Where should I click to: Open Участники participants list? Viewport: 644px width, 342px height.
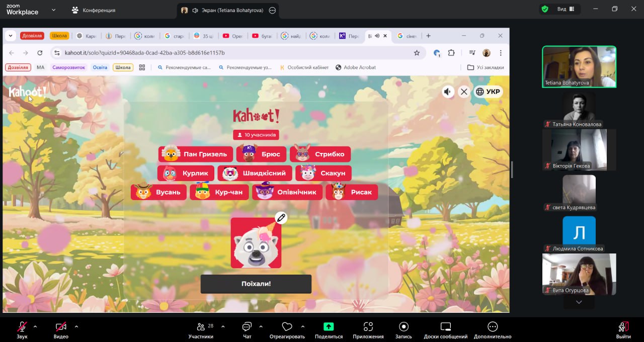coord(201,330)
